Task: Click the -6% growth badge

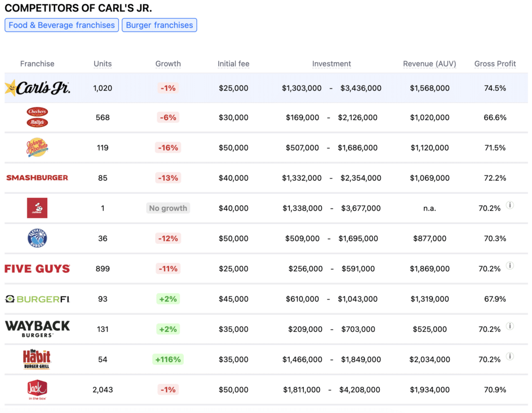Action: (168, 117)
